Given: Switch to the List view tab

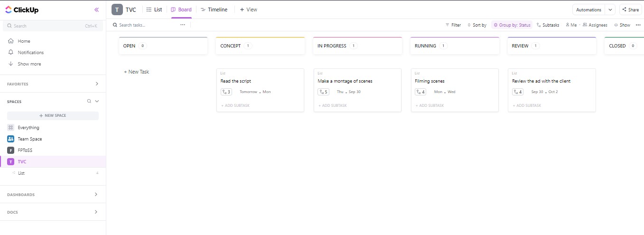Looking at the screenshot, I should [154, 9].
